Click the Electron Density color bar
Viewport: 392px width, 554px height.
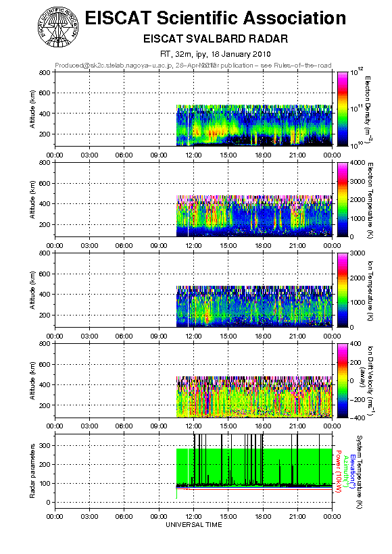343,109
